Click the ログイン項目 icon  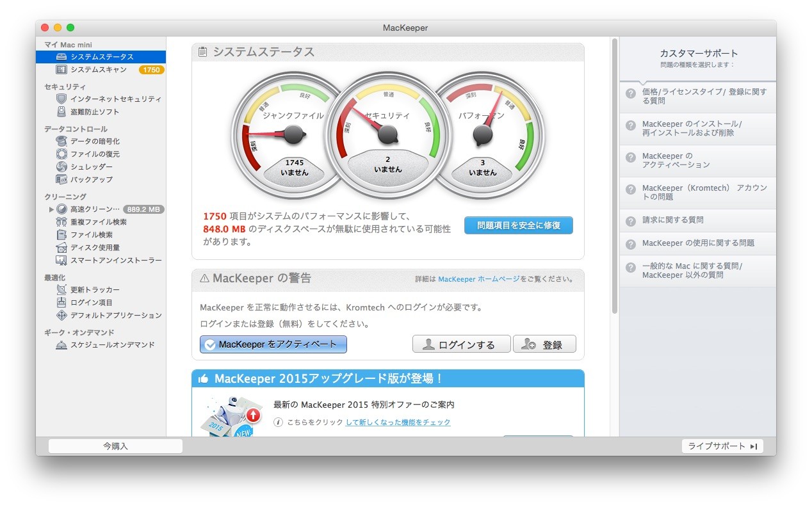(x=61, y=303)
